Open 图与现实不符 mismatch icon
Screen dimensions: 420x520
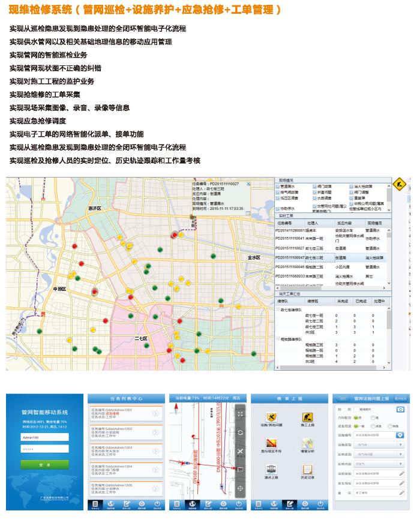272,443
